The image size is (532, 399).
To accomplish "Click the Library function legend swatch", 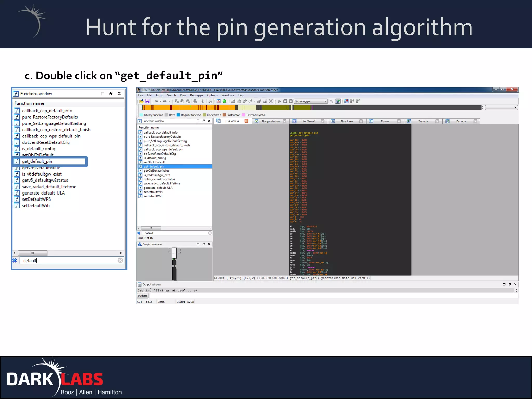I will (142, 115).
